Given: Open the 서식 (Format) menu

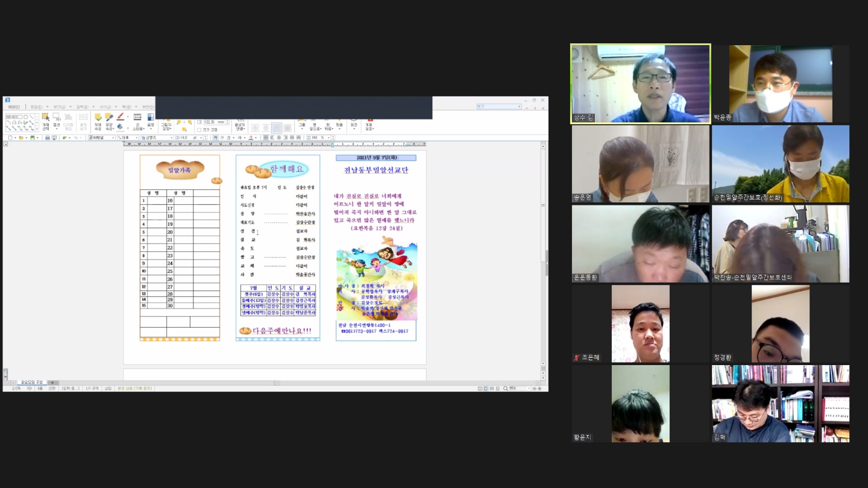Looking at the screenshot, I should click(105, 107).
